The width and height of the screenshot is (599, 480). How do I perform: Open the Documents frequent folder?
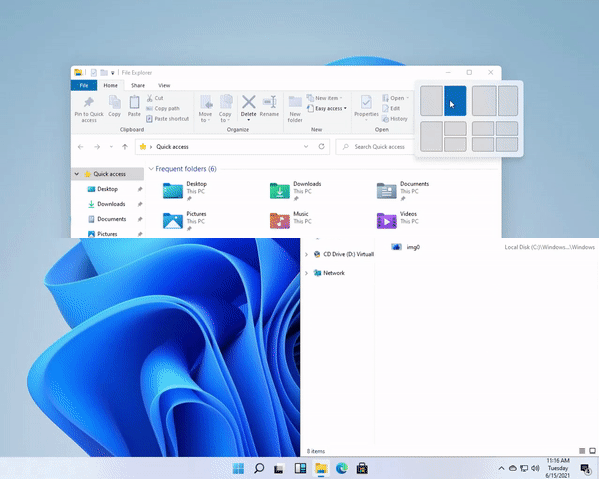coord(403,191)
